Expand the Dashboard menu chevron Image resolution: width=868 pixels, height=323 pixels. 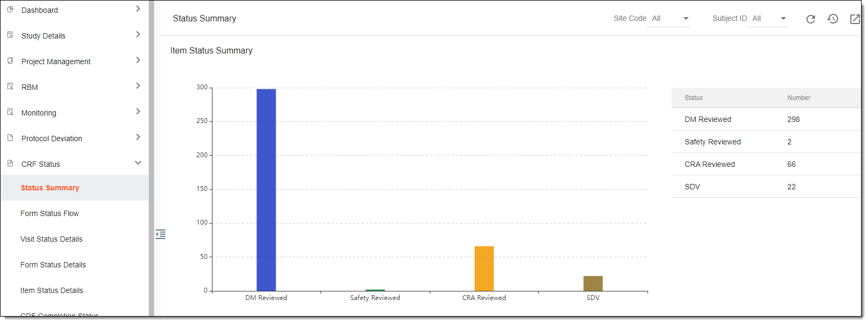pos(138,9)
